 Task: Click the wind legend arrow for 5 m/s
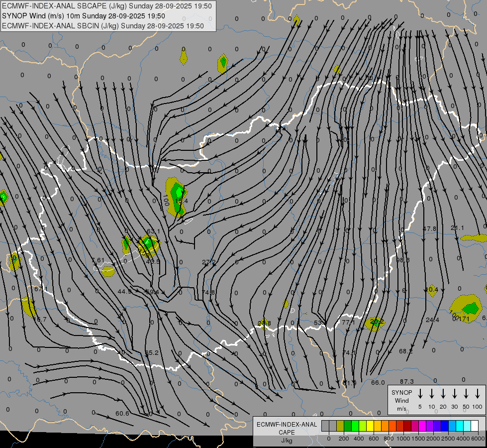[420, 394]
